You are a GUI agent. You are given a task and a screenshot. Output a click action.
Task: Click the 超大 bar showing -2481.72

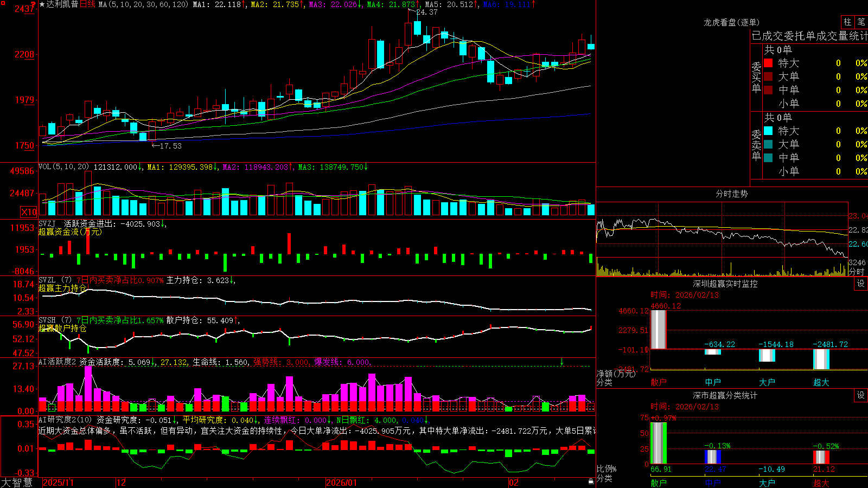[x=821, y=359]
